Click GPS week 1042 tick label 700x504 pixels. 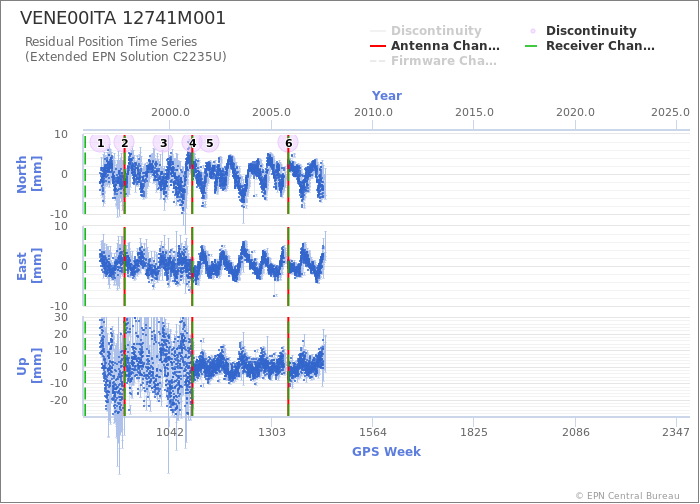[x=170, y=432]
